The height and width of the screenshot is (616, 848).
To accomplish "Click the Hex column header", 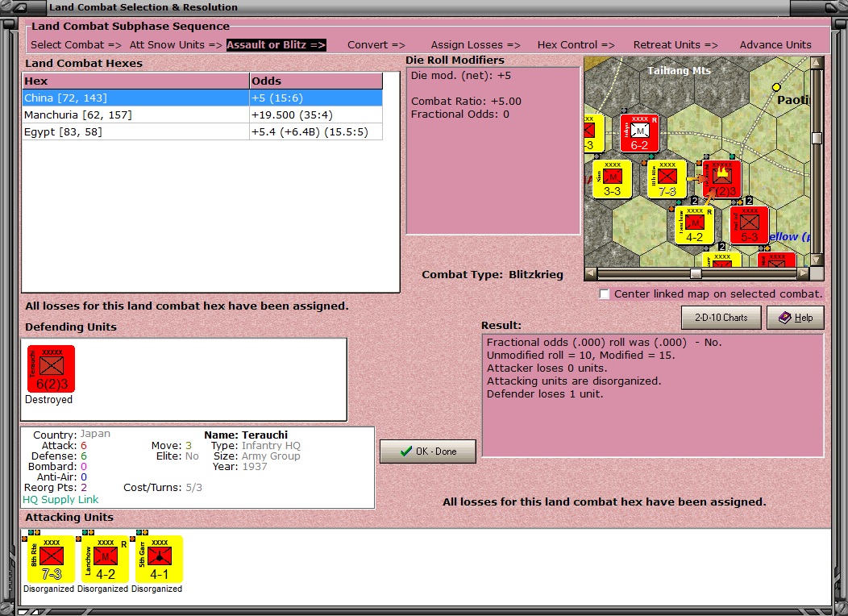I will [x=135, y=81].
